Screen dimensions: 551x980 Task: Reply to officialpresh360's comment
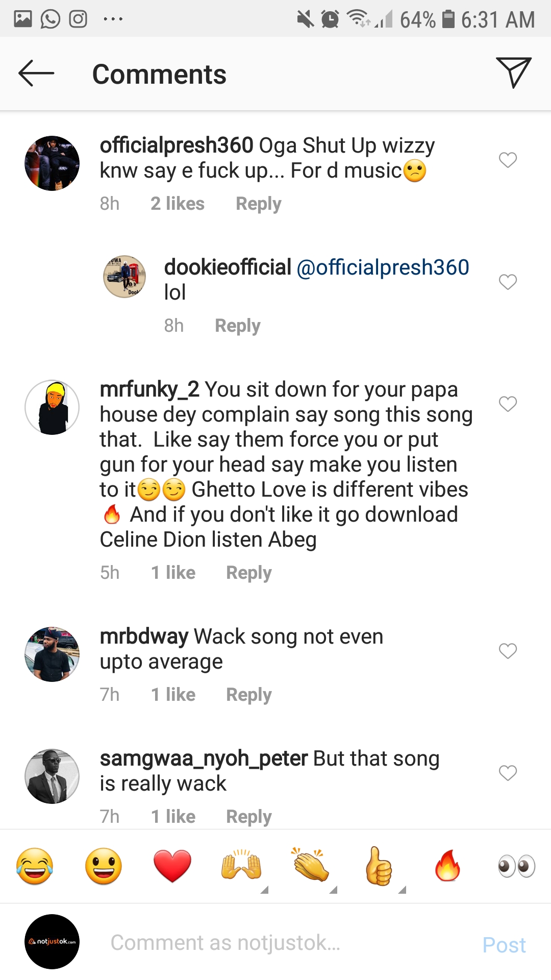tap(258, 204)
